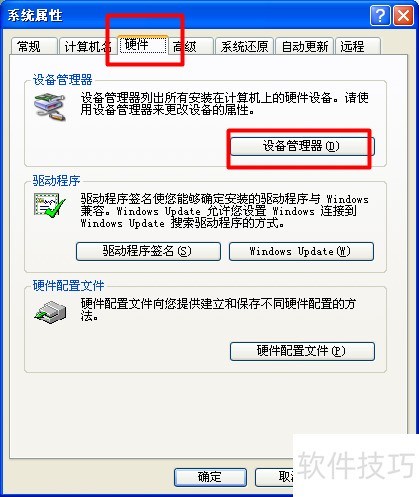Click the hardware profiles icon
This screenshot has height=497, width=419.
[x=51, y=312]
